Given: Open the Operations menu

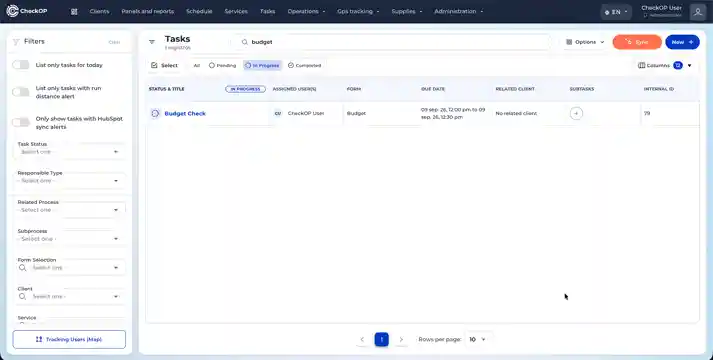Looking at the screenshot, I should click(x=306, y=11).
